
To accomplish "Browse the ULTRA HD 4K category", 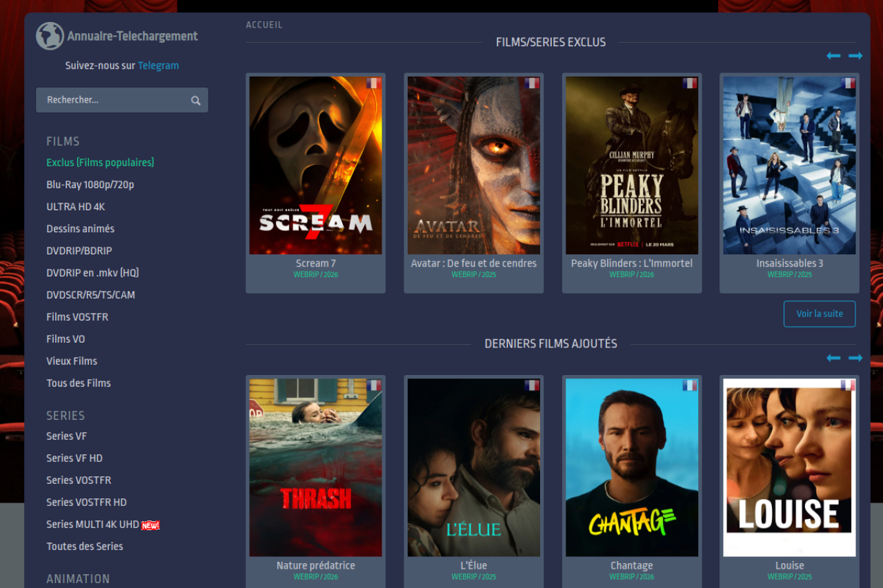I will click(75, 207).
